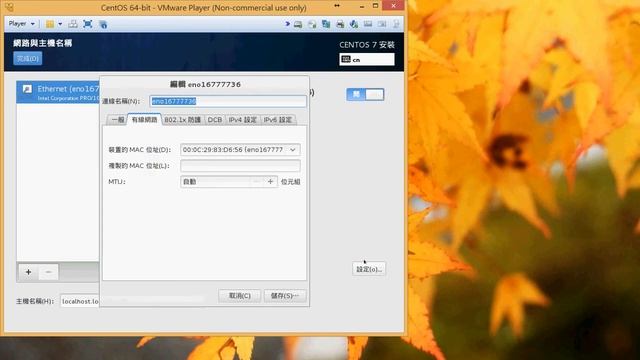Viewport: 640px width, 360px height.
Task: Click the CD/DVD drive device icon
Action: 312,24
